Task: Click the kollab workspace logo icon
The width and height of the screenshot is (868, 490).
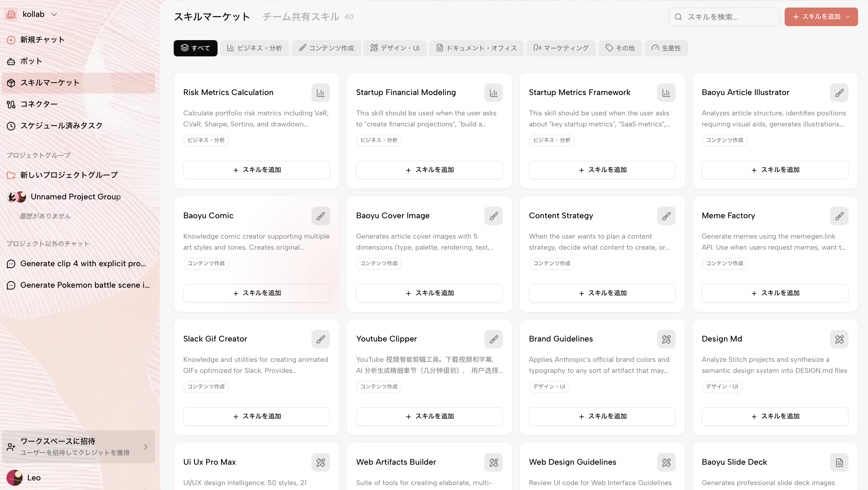Action: click(x=11, y=15)
